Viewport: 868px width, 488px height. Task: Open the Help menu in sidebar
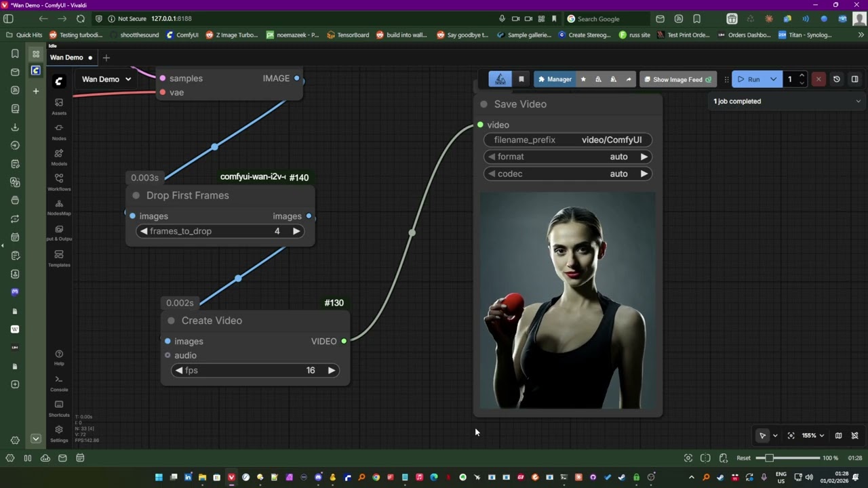tap(59, 357)
